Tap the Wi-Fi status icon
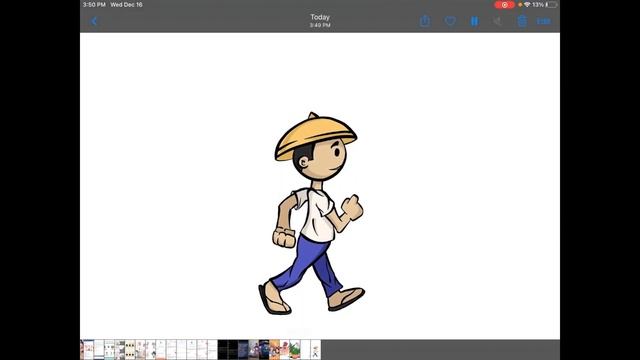The width and height of the screenshot is (640, 360). point(527,5)
